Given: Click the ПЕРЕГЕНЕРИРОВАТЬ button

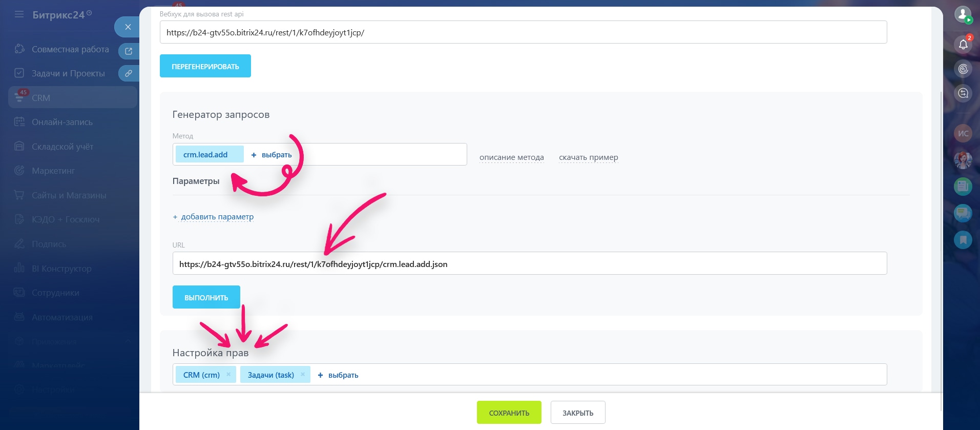Looking at the screenshot, I should (x=205, y=66).
